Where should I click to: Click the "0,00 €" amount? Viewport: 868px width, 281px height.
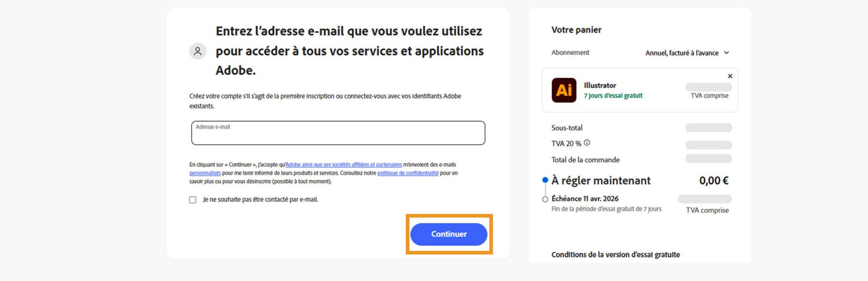click(x=717, y=180)
